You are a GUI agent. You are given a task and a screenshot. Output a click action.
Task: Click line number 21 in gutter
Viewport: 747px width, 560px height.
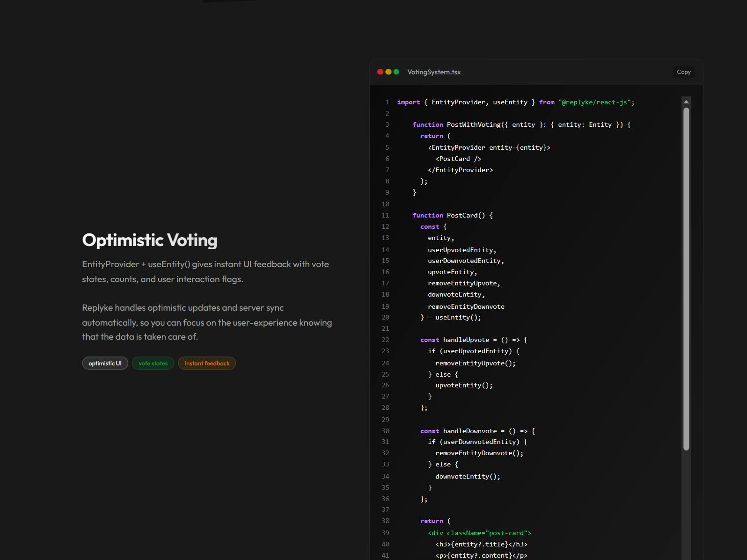[x=385, y=328]
